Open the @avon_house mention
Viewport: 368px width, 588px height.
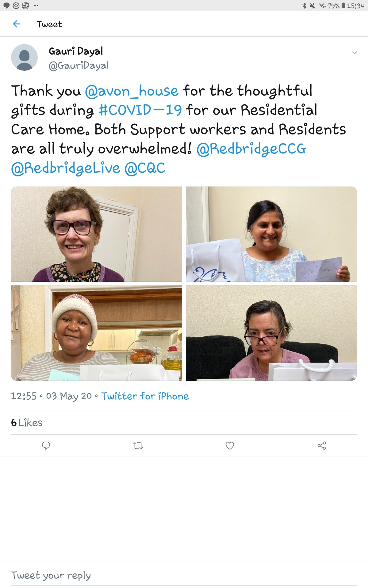[132, 91]
